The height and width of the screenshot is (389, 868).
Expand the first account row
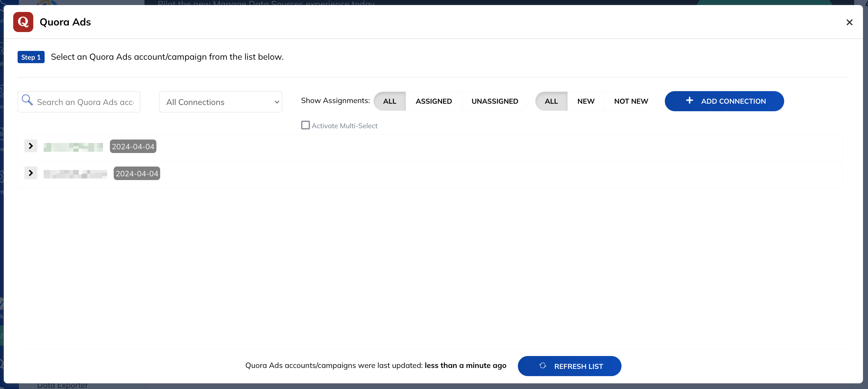point(31,146)
